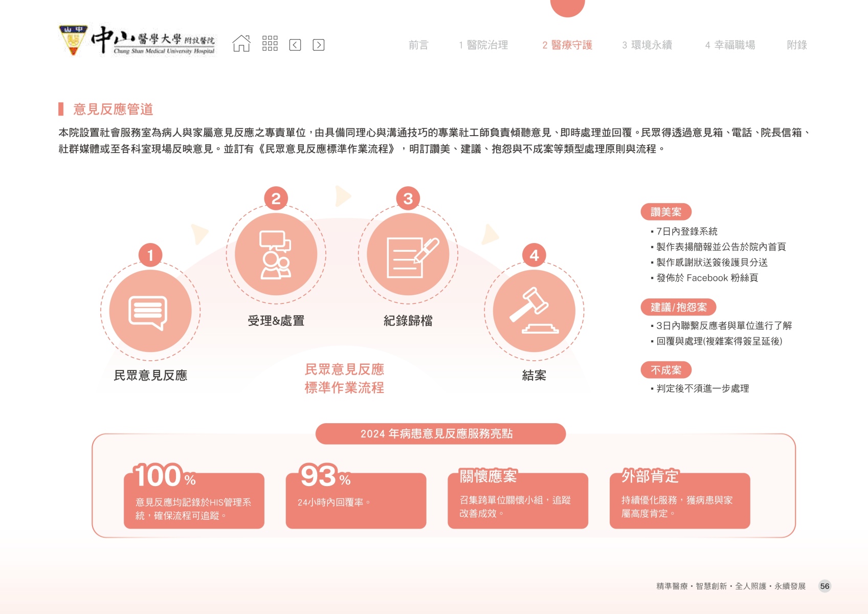Click the 受理&處置 people chat icon
The image size is (868, 614).
point(276,254)
